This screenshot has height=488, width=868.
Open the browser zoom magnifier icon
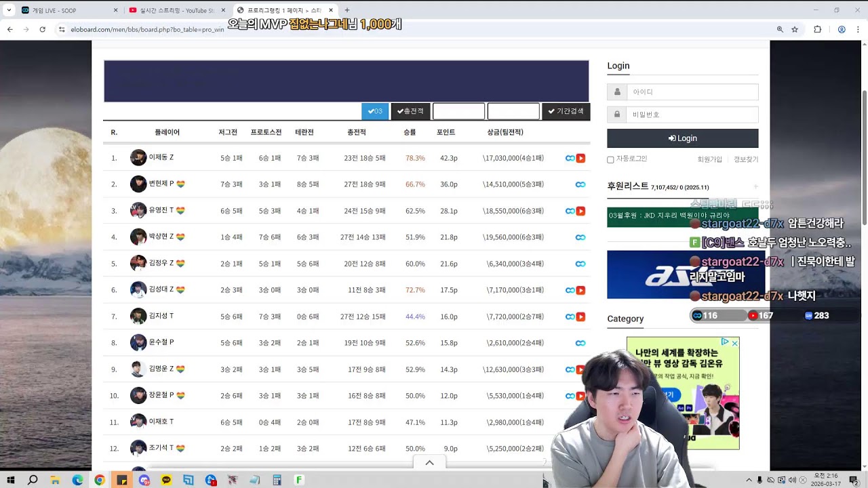pyautogui.click(x=780, y=29)
